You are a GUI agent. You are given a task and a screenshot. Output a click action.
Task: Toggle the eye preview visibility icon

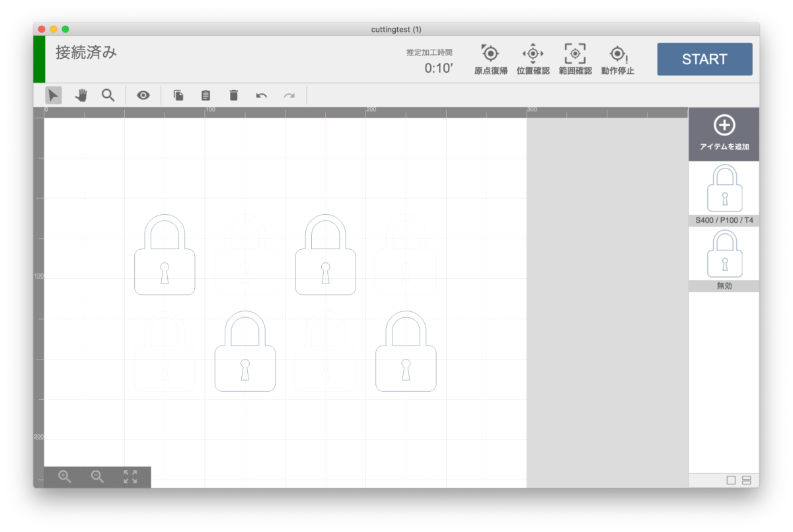(x=143, y=95)
